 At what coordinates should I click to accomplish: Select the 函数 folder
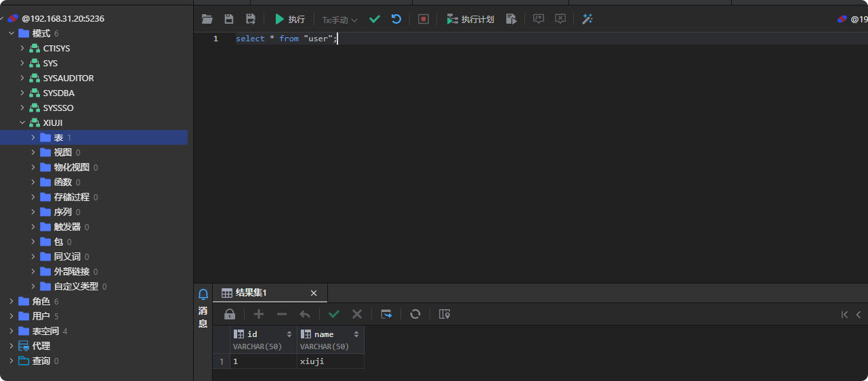coord(62,182)
